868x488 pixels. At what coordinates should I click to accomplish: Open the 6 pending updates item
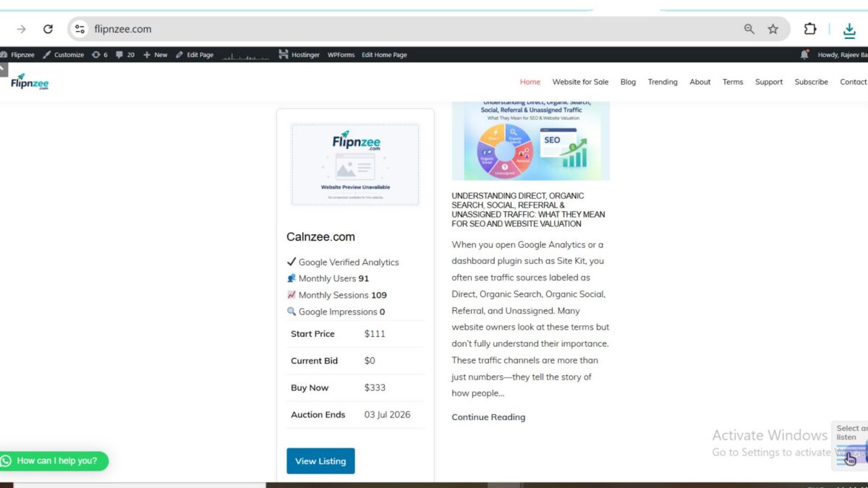(100, 55)
